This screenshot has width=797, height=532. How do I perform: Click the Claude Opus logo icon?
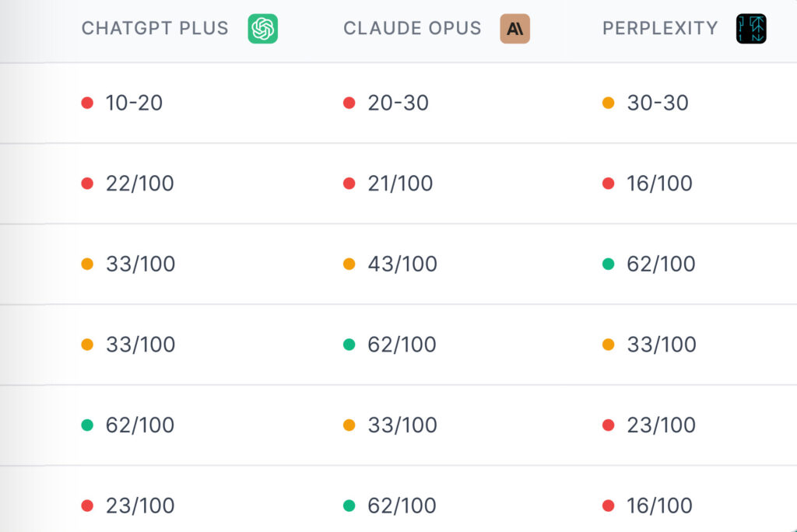coord(514,29)
